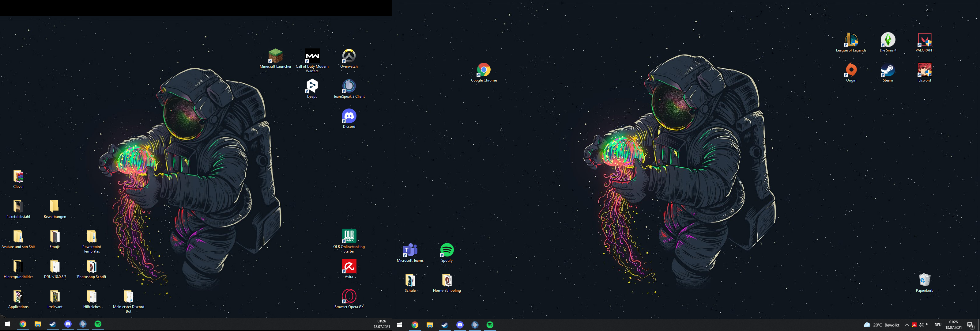Click the Google Chrome desktop shortcut

click(x=484, y=72)
